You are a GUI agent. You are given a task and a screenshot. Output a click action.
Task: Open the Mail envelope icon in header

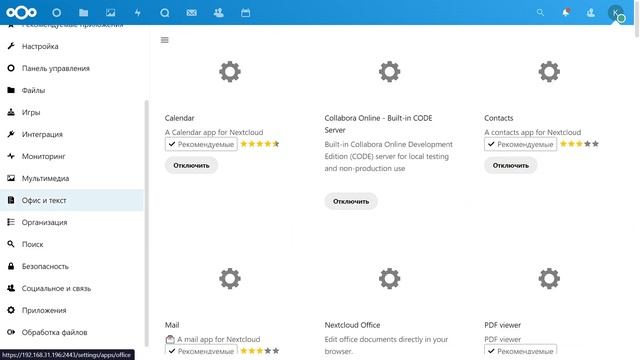pyautogui.click(x=191, y=13)
